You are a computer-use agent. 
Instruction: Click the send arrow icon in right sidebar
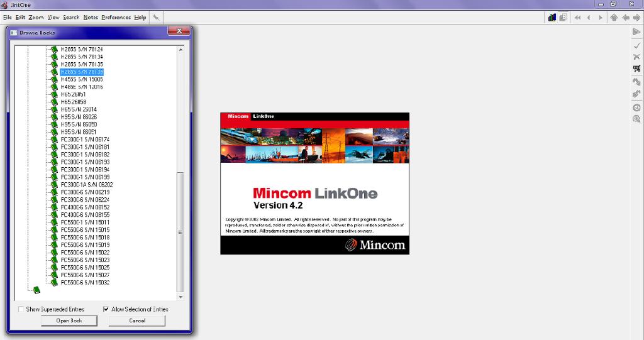click(x=636, y=31)
